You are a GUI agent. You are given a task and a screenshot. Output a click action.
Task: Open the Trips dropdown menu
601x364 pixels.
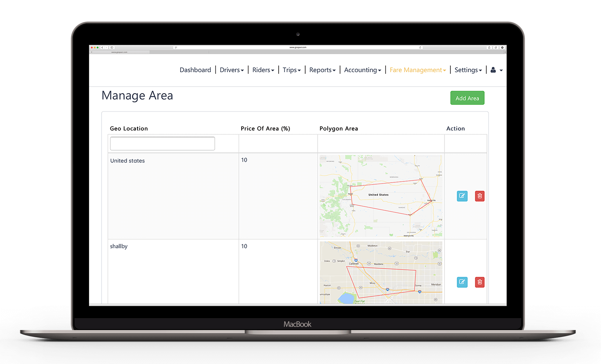292,70
